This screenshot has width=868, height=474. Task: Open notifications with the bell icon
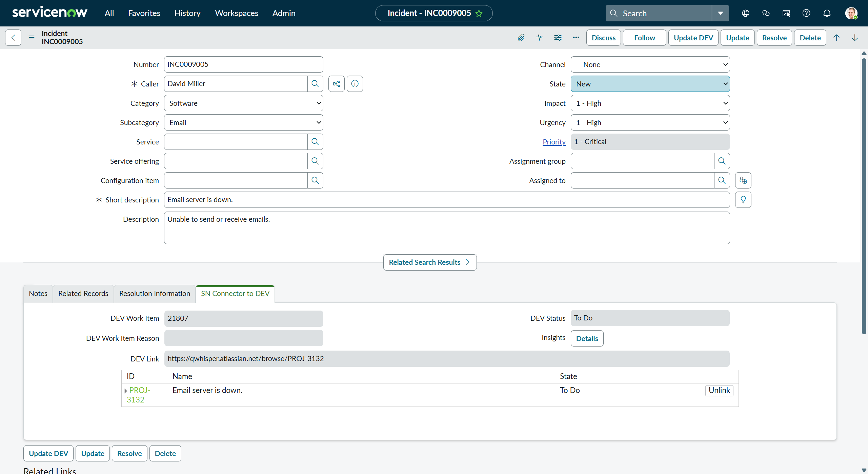click(826, 13)
